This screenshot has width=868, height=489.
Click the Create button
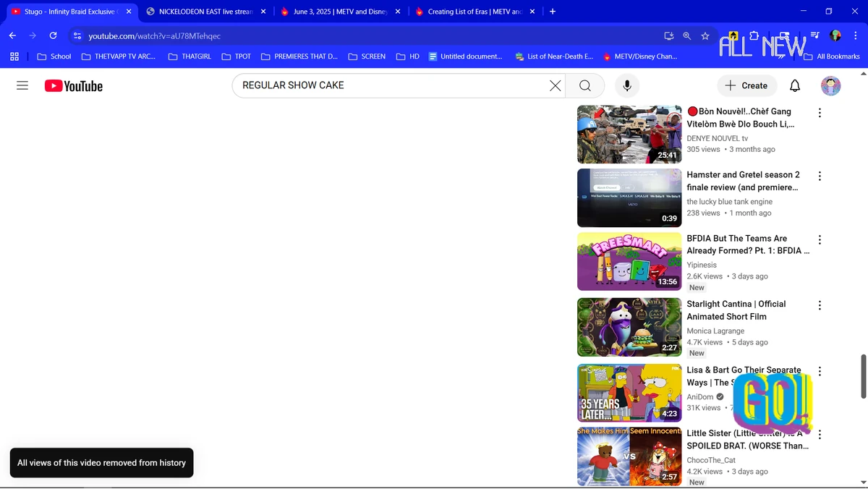(x=746, y=85)
